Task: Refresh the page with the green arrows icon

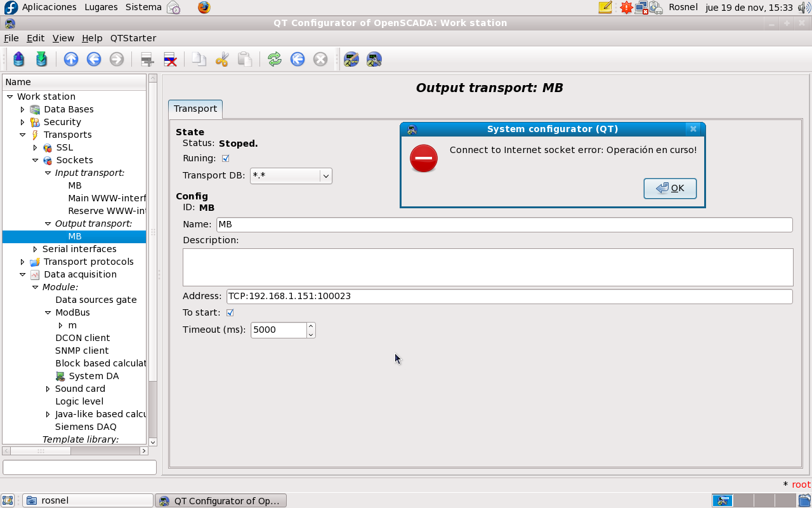Action: click(274, 60)
